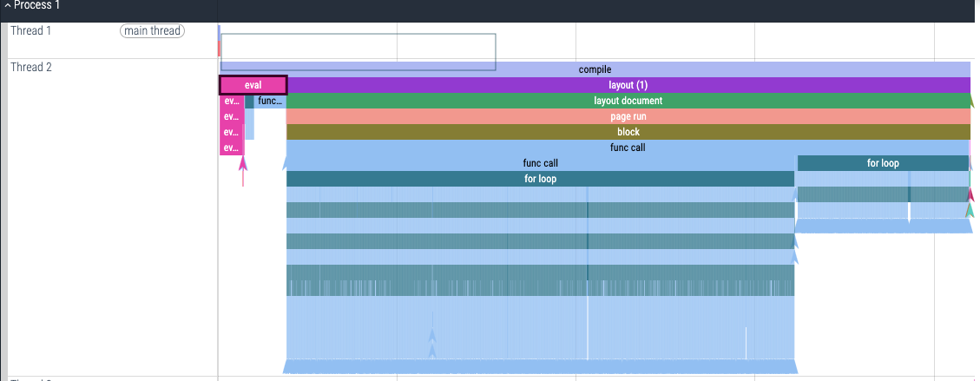Select the compile slice
Screen dimensions: 980x381
coord(595,69)
